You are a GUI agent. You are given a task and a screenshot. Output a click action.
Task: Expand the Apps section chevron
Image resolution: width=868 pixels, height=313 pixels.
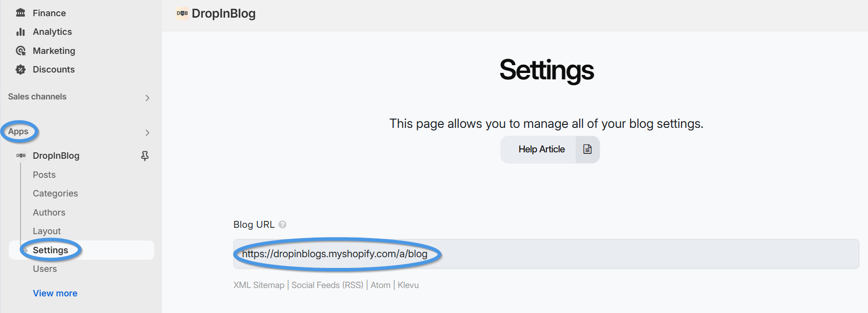coord(147,133)
